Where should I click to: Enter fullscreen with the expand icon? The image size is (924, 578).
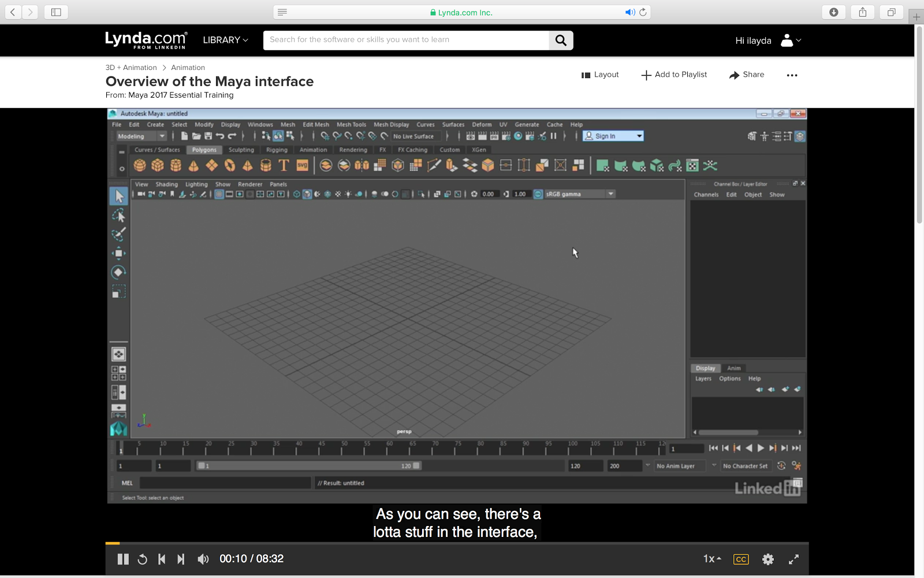pyautogui.click(x=794, y=559)
